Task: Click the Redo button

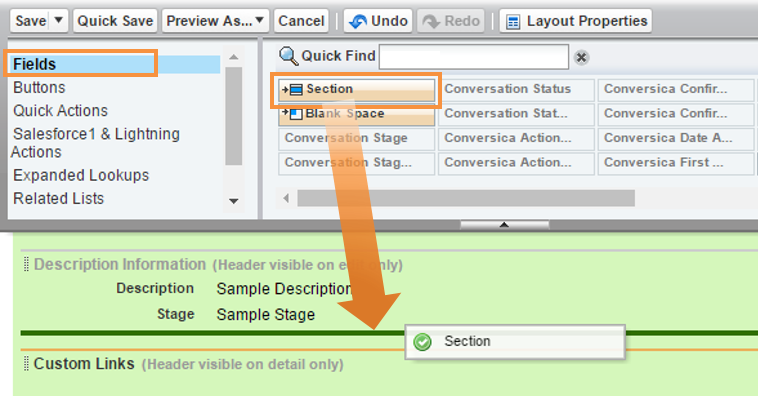Action: point(451,21)
